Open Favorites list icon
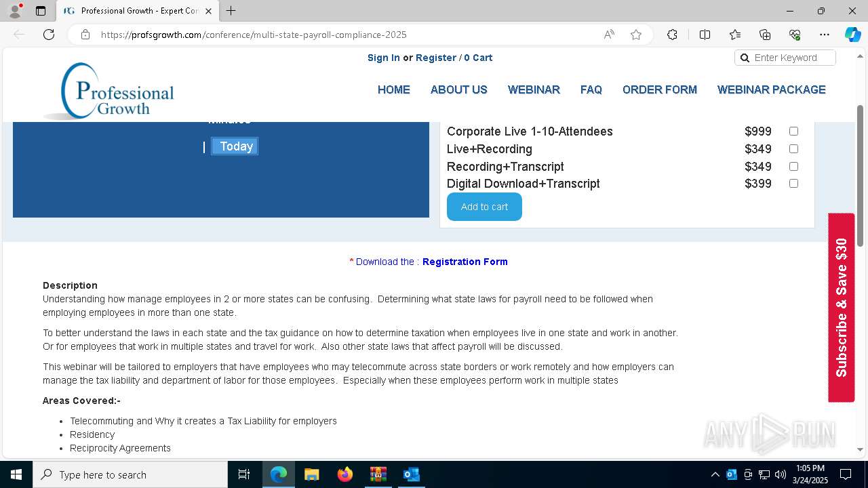 (x=735, y=35)
